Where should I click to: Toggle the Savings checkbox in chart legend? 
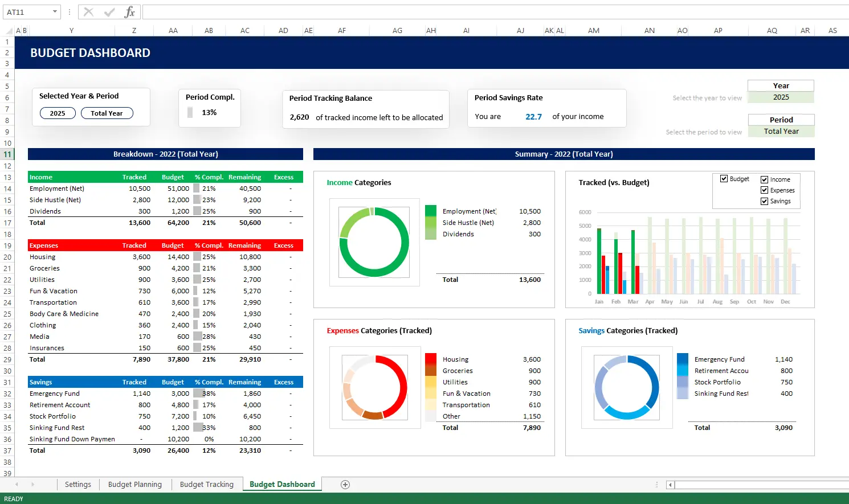pyautogui.click(x=765, y=201)
